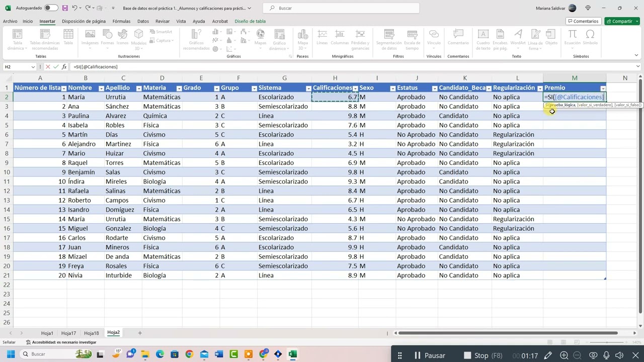Open the Grupo column filter dropdown
Image resolution: width=644 pixels, height=362 pixels.
254,88
